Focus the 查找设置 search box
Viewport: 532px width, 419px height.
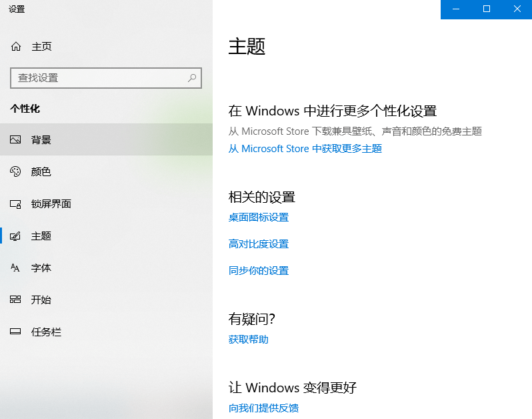(106, 78)
